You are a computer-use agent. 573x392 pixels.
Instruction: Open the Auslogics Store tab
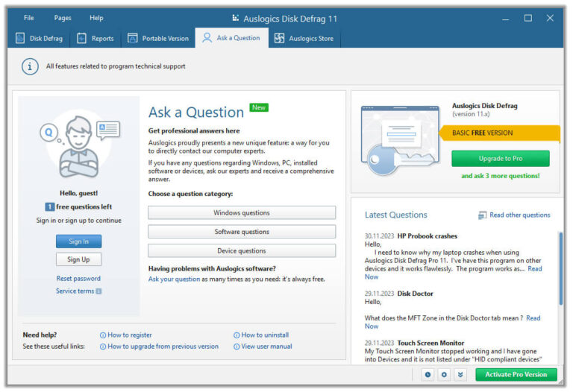pos(304,38)
